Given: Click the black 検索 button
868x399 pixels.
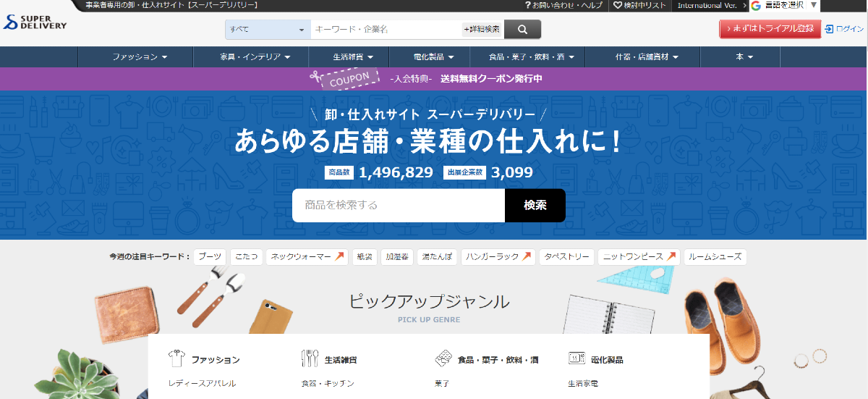Looking at the screenshot, I should point(535,205).
